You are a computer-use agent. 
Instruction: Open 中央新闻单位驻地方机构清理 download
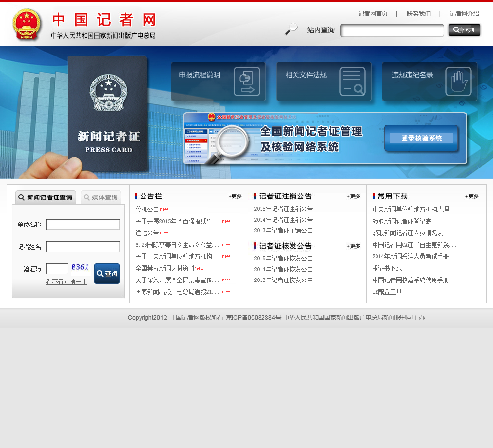click(414, 209)
